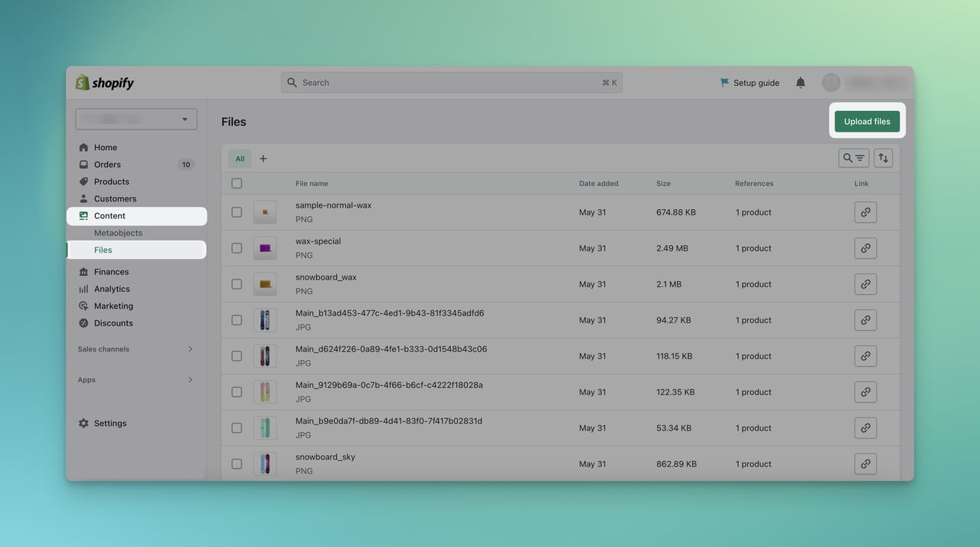Image resolution: width=980 pixels, height=547 pixels.
Task: Check the Main_d624f226 row checkbox
Action: 237,356
